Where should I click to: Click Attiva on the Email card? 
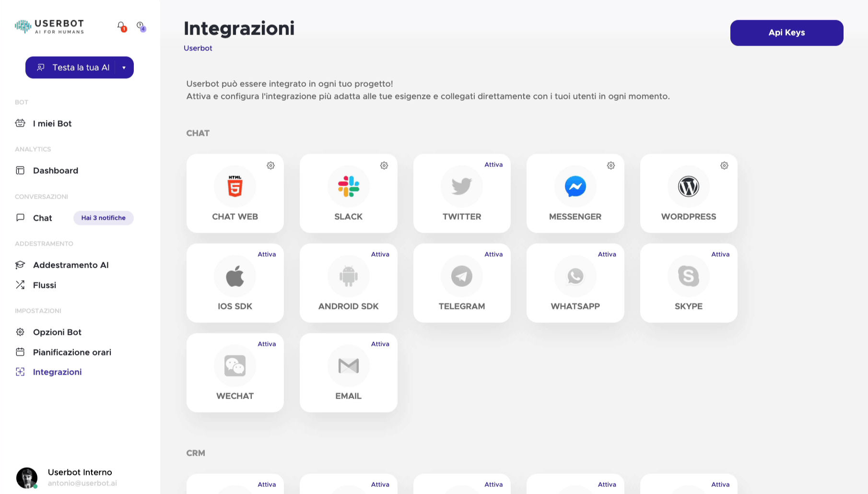tap(380, 344)
